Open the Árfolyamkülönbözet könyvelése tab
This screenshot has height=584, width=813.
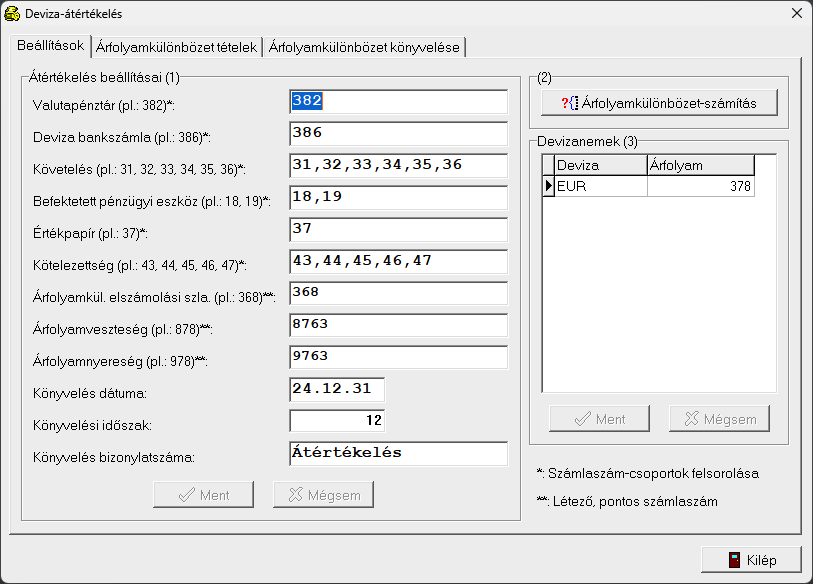(364, 47)
